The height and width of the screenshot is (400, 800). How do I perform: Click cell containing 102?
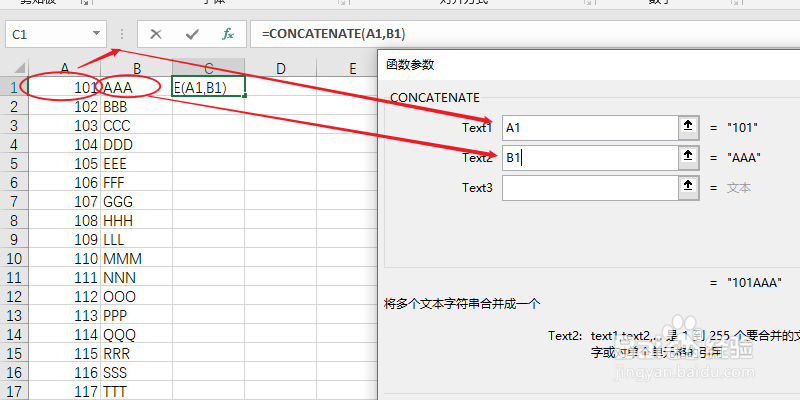[x=65, y=107]
